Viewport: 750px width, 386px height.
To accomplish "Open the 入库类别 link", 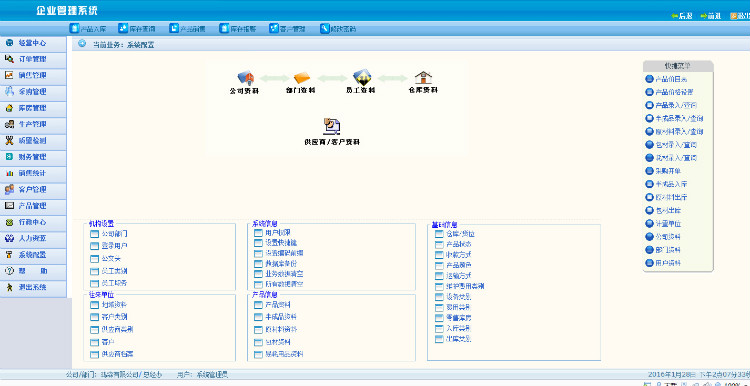I will point(458,328).
